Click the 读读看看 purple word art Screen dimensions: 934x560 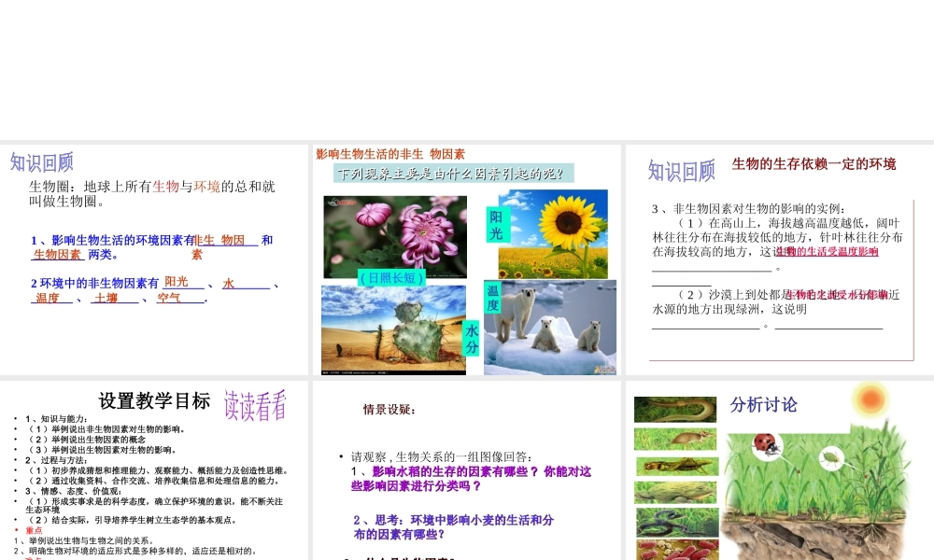tap(255, 405)
